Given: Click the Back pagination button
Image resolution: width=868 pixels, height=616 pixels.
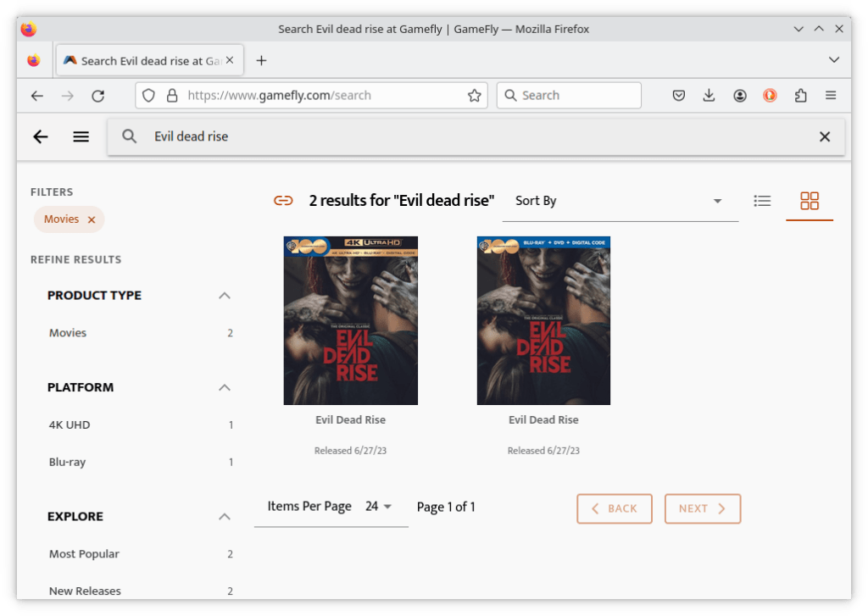Looking at the screenshot, I should pyautogui.click(x=615, y=508).
